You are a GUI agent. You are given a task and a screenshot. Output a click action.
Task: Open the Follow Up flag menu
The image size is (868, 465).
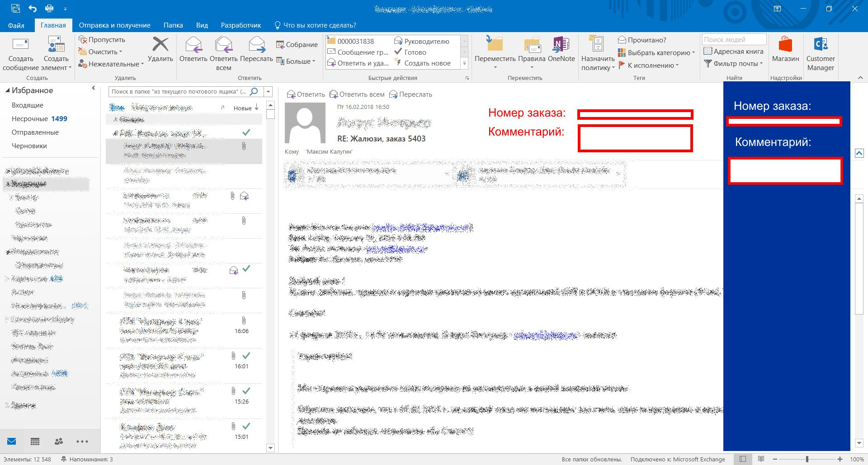coord(649,65)
